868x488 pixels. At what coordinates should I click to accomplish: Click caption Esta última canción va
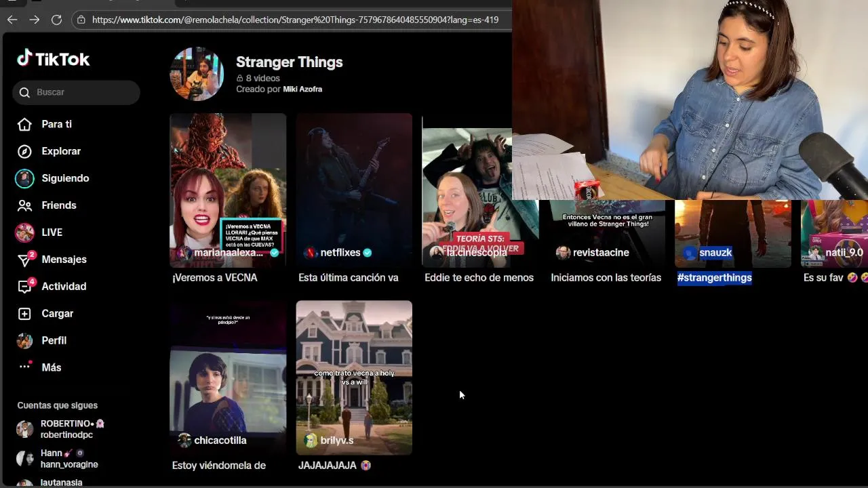(349, 277)
